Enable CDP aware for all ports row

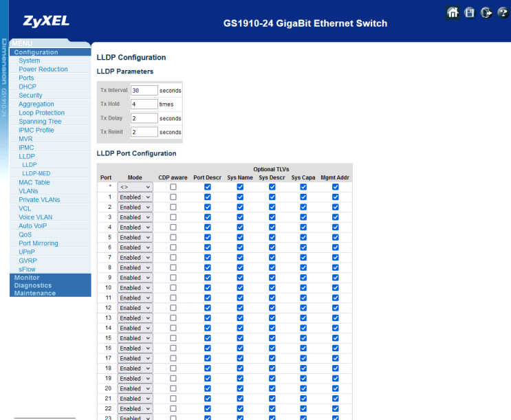click(x=173, y=187)
